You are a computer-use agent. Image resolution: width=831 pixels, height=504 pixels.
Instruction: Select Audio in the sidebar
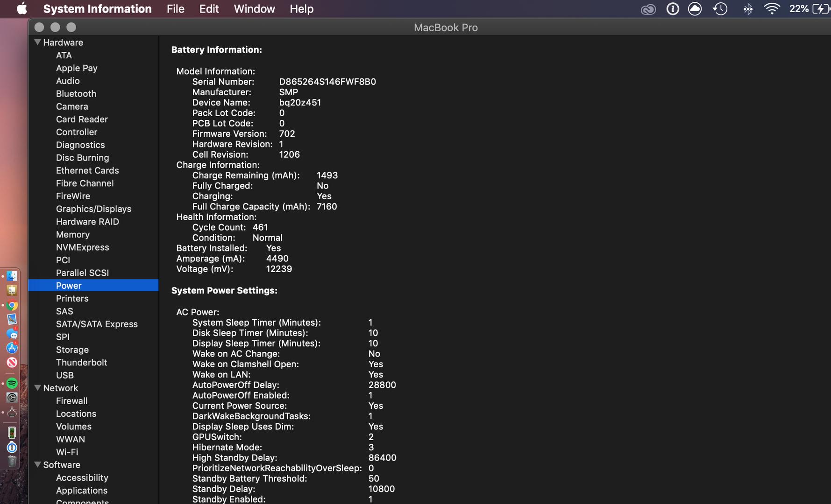[68, 81]
